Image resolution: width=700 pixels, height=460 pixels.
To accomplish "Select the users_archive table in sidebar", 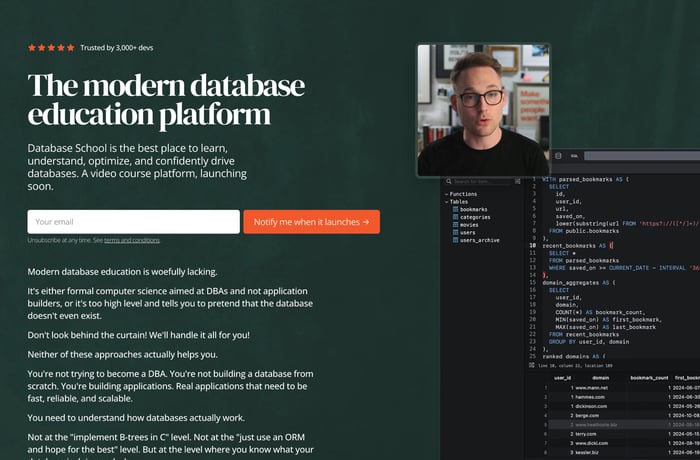I will (x=476, y=240).
